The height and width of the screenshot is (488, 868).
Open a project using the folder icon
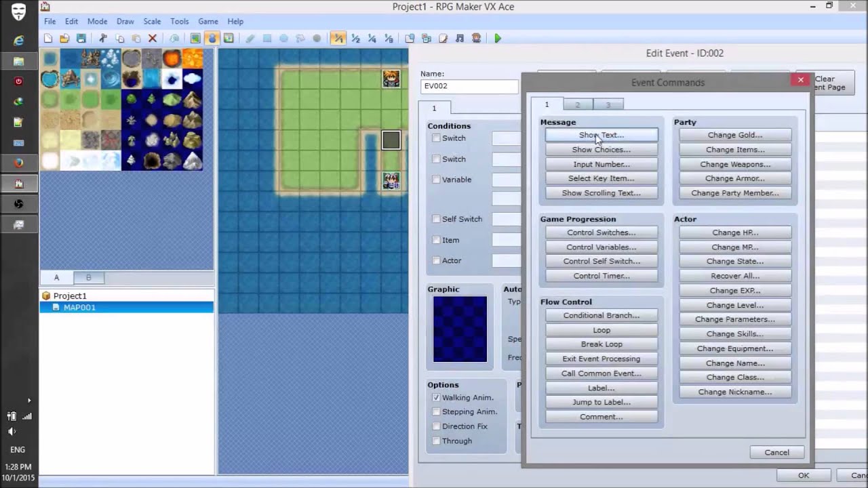64,39
